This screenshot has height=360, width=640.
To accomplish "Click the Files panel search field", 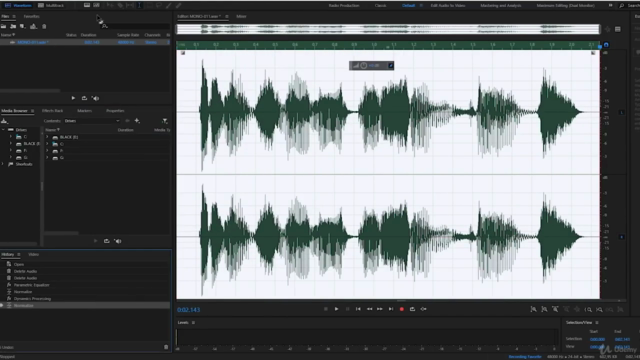I will [137, 27].
